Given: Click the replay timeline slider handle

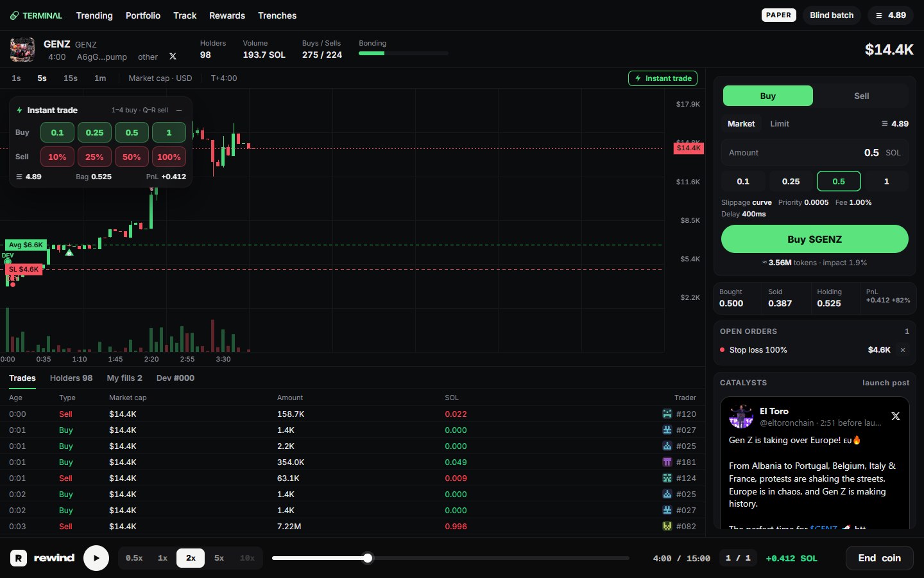Looking at the screenshot, I should pos(368,558).
